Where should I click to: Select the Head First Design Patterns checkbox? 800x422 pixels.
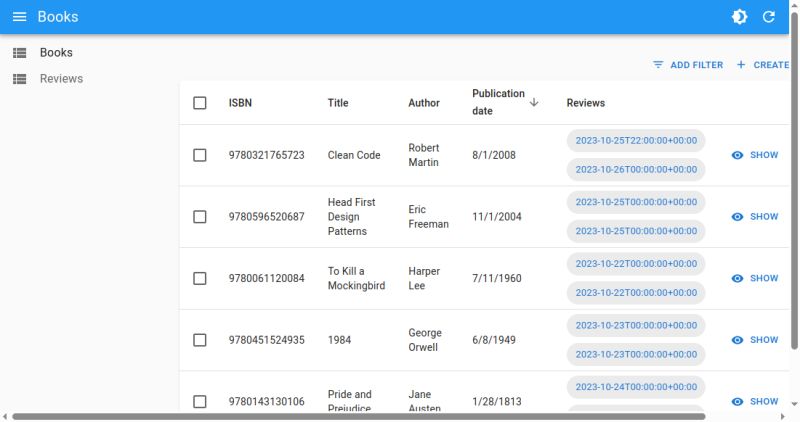200,217
